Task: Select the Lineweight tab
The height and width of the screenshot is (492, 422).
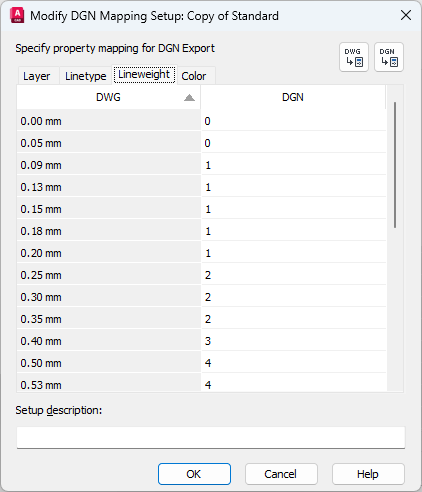Action: pos(144,74)
